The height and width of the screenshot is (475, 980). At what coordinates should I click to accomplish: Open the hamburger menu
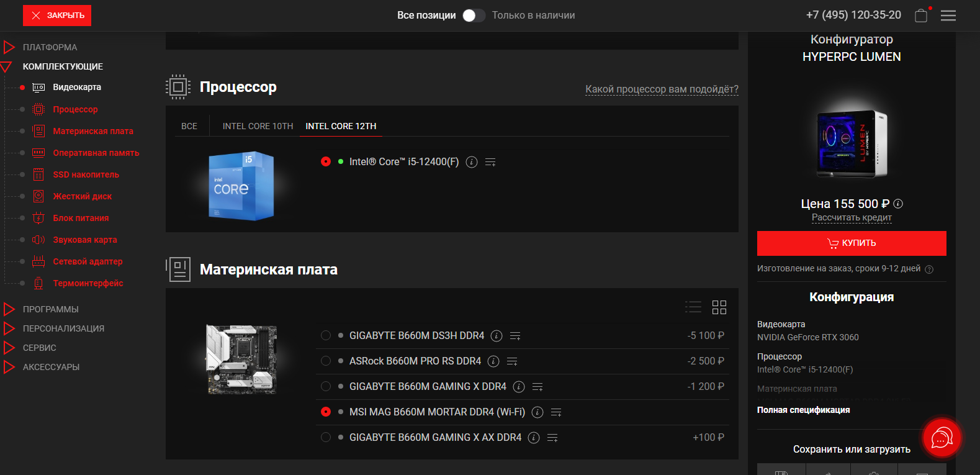click(948, 16)
